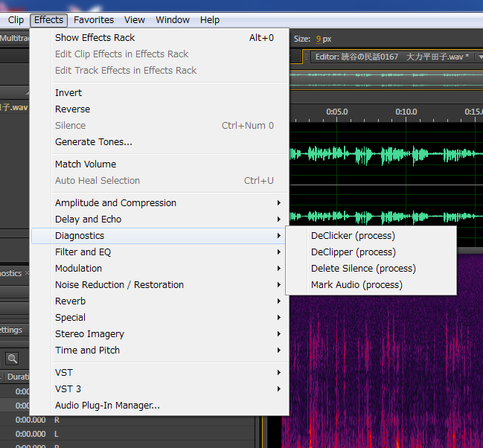Click the Multitrack button
Viewport: 483px width, 448px height.
(14, 38)
